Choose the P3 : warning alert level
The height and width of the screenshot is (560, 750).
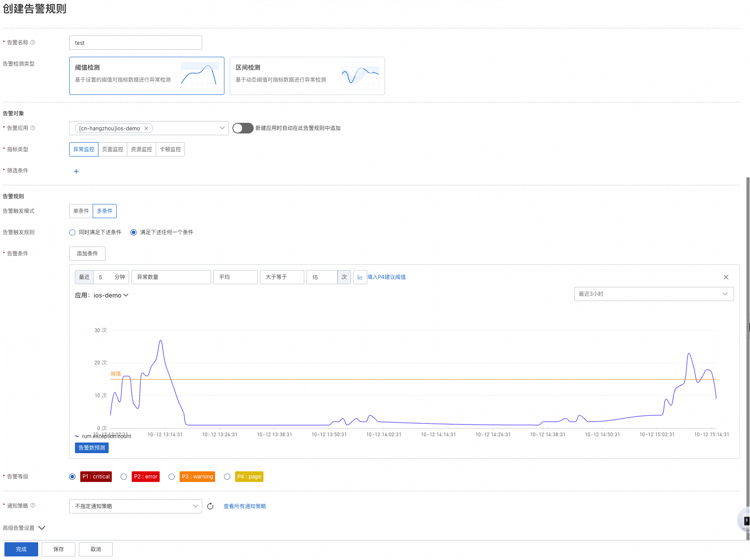[172, 477]
